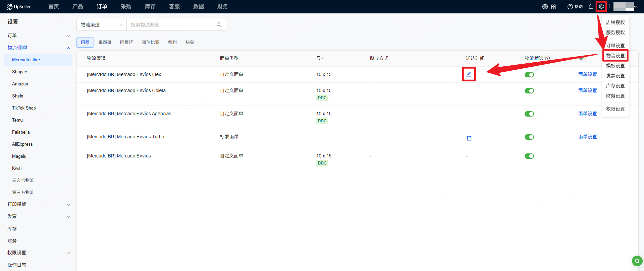Open the 产品 top menu
The width and height of the screenshot is (644, 271).
pos(78,7)
